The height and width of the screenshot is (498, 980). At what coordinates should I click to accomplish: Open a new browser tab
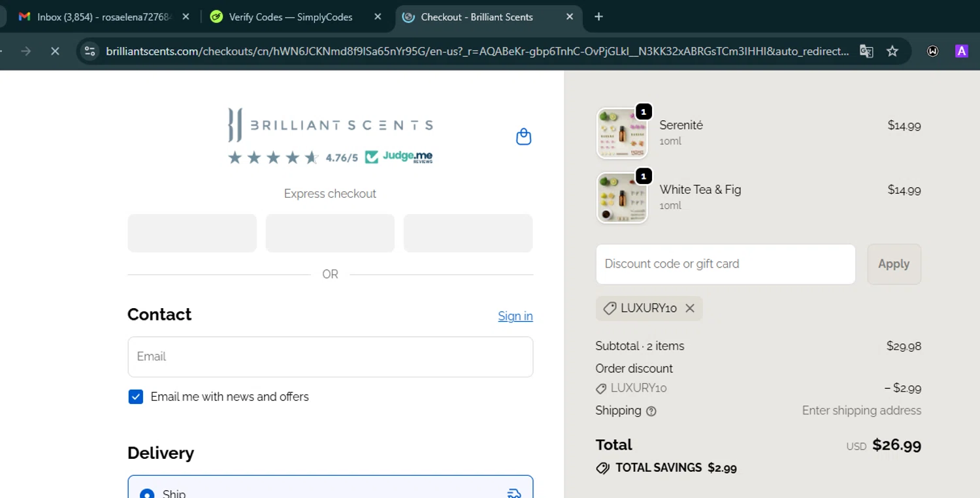598,17
